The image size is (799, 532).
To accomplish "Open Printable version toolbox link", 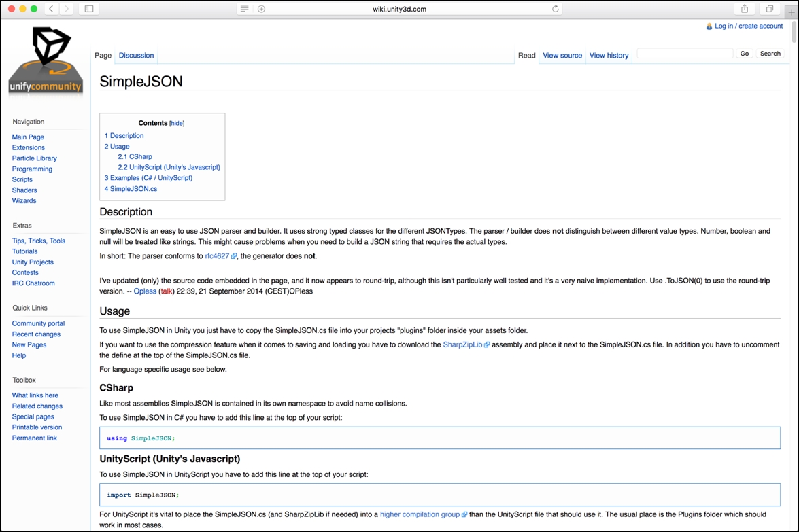I will click(x=37, y=427).
